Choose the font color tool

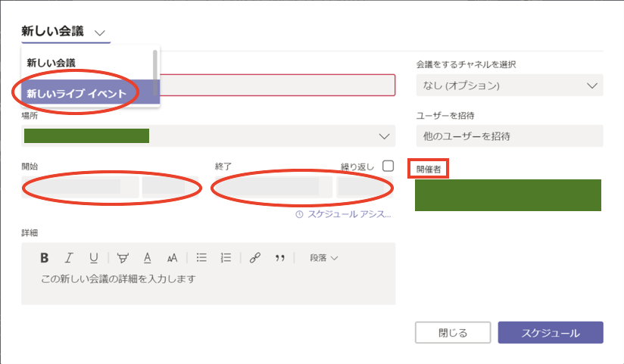click(148, 257)
